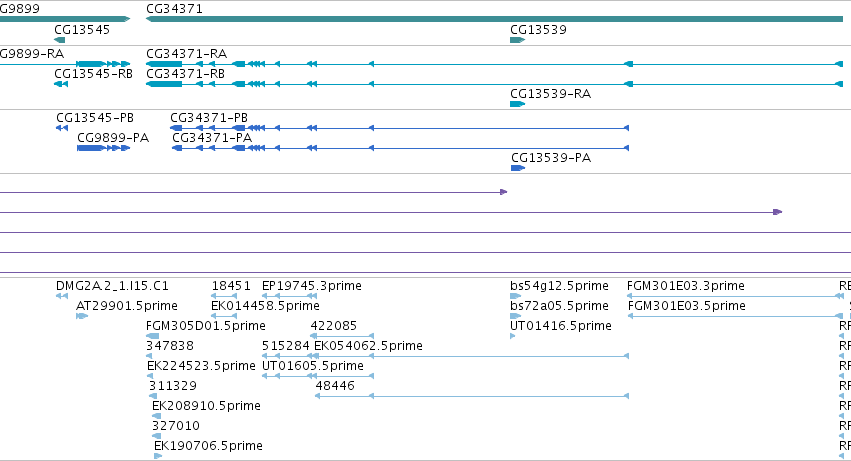Click the 48446 EST alignment line

[x=472, y=396]
